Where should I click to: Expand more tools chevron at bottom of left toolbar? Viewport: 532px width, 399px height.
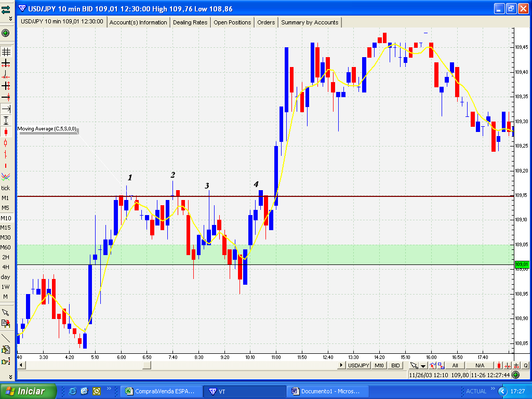point(10,377)
